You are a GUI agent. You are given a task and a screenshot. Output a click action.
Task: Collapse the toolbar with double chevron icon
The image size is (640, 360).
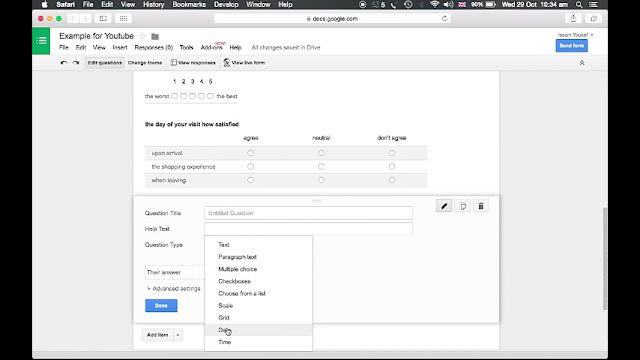[x=582, y=63]
